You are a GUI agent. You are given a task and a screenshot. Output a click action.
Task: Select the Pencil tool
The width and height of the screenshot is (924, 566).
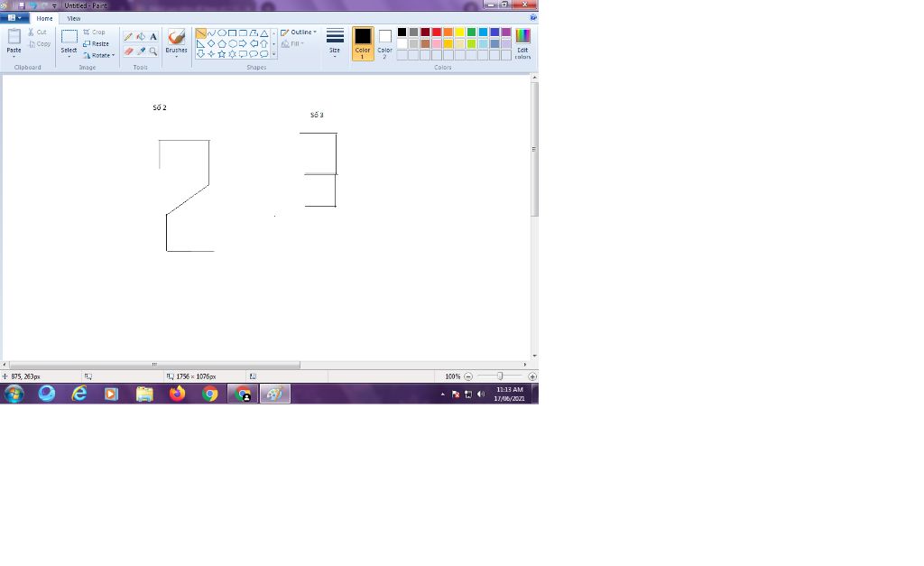(128, 37)
